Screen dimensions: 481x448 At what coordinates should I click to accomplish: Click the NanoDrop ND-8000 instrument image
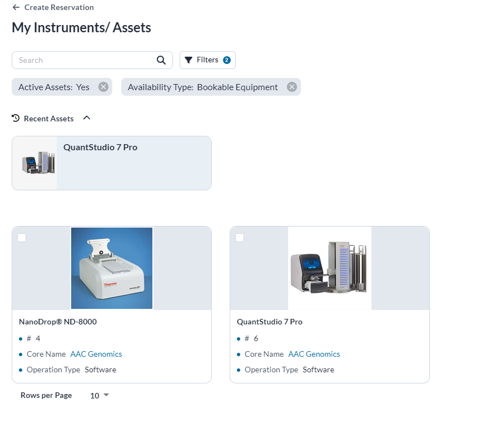(x=112, y=268)
